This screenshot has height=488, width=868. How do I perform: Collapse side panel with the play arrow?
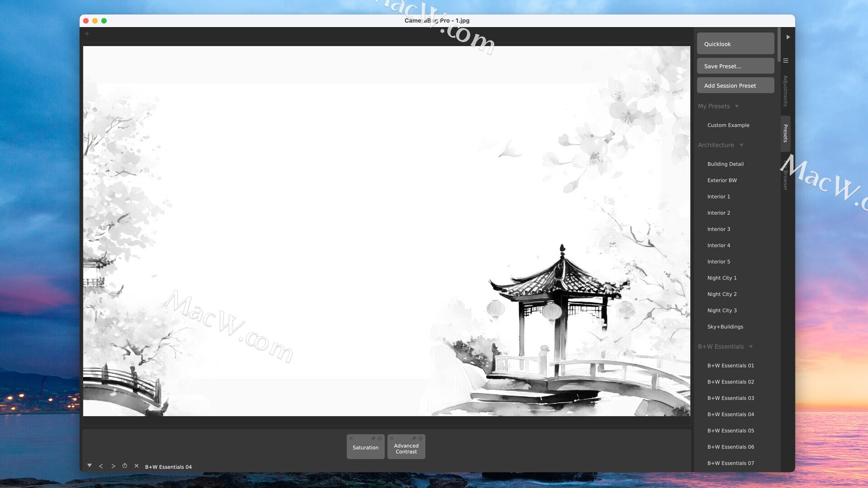(x=788, y=37)
